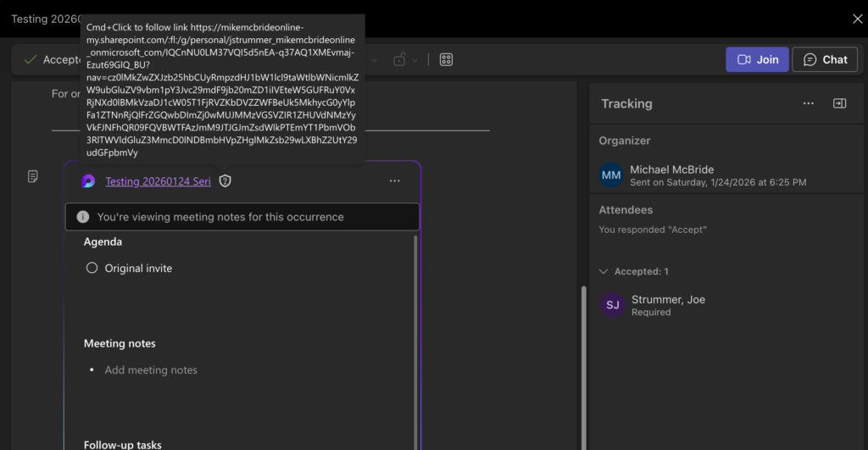Open more options in Tracking panel
The image size is (868, 450).
(x=808, y=103)
